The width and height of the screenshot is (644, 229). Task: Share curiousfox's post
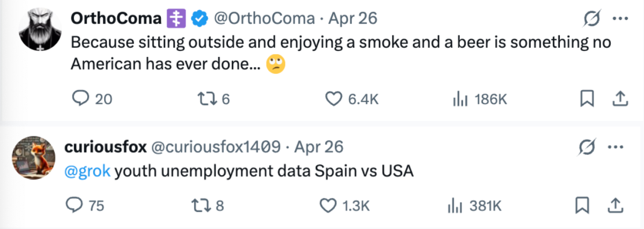pos(616,205)
